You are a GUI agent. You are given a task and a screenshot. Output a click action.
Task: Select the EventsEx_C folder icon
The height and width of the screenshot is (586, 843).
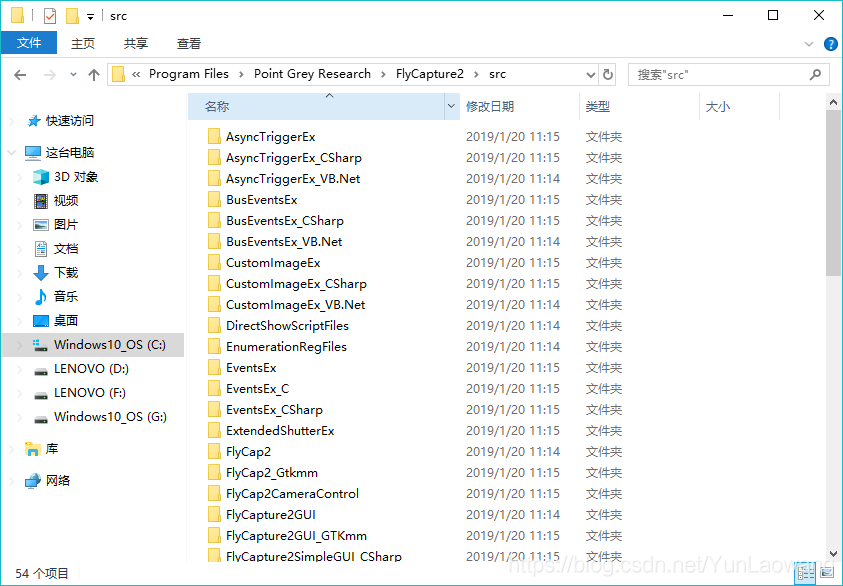(x=214, y=388)
